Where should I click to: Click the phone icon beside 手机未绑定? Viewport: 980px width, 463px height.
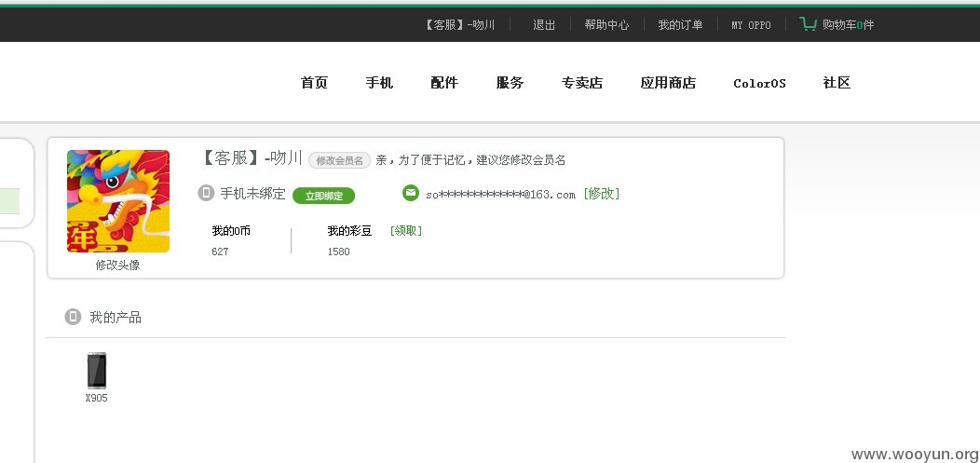pyautogui.click(x=206, y=193)
